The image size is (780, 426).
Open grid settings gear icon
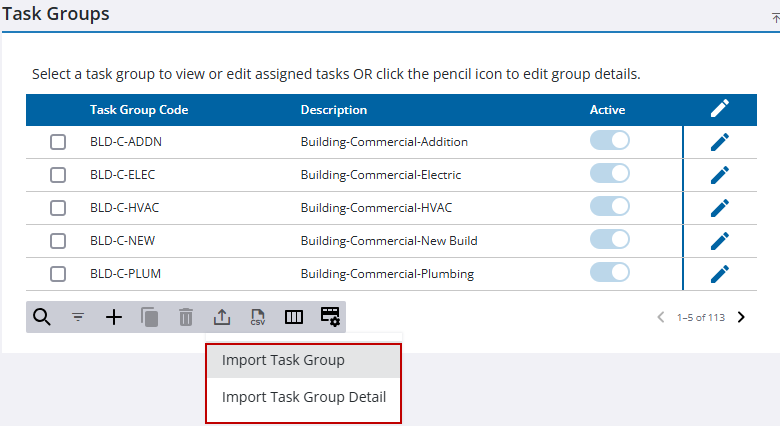coord(330,317)
